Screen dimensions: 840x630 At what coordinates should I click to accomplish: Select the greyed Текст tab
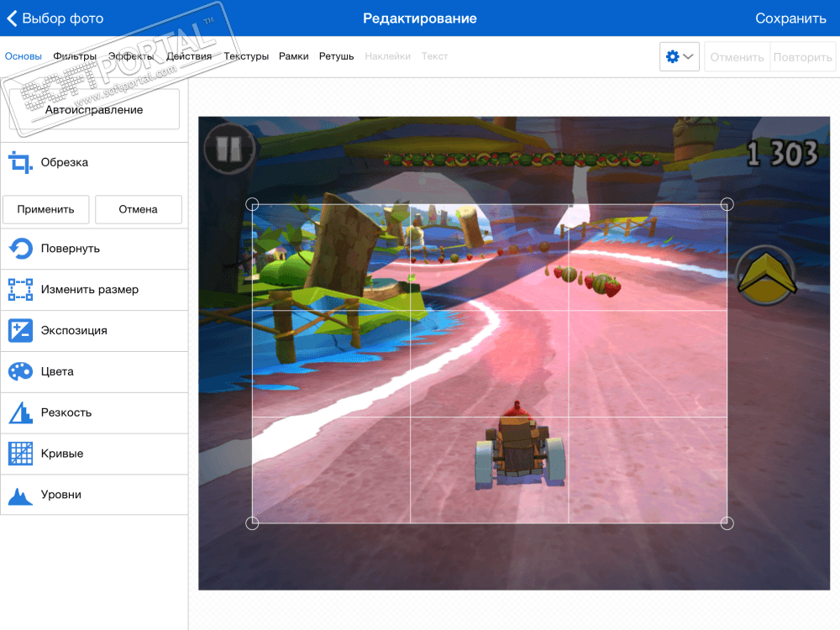click(x=434, y=56)
